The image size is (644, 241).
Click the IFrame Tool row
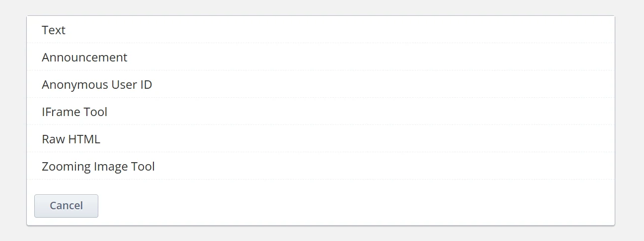point(321,112)
